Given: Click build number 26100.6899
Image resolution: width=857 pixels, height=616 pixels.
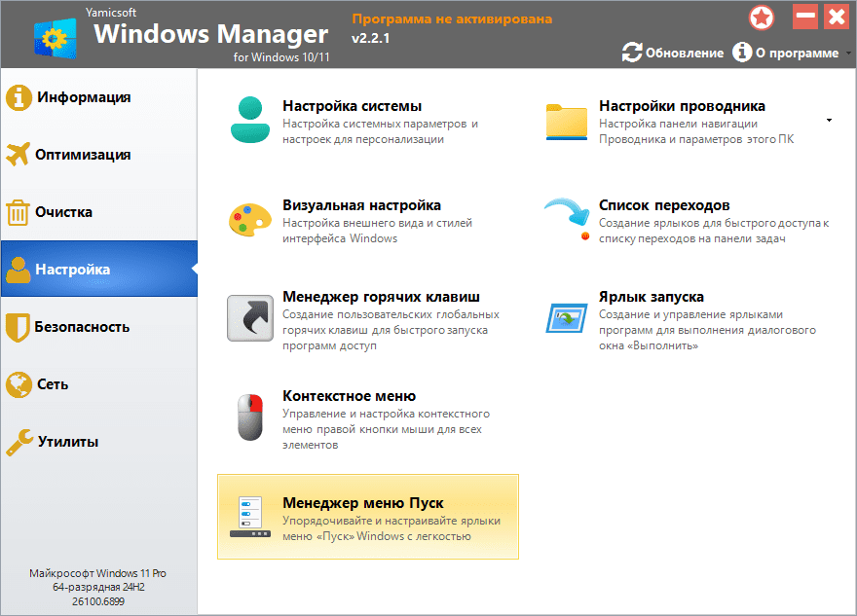Looking at the screenshot, I should pyautogui.click(x=98, y=601).
